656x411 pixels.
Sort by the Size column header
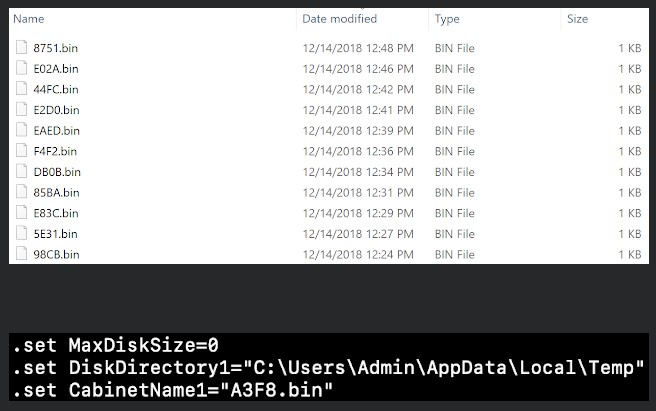[577, 19]
